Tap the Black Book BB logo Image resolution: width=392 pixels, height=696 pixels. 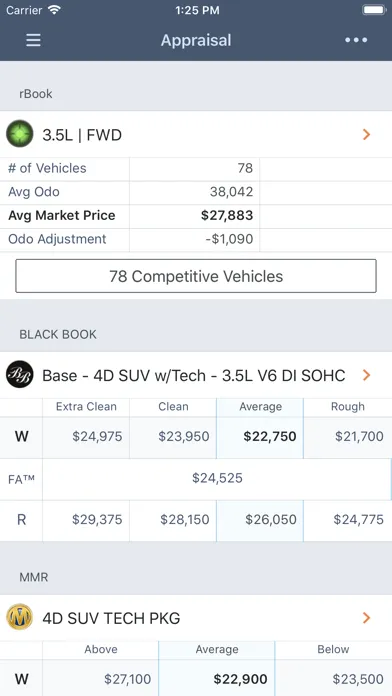[x=20, y=374]
